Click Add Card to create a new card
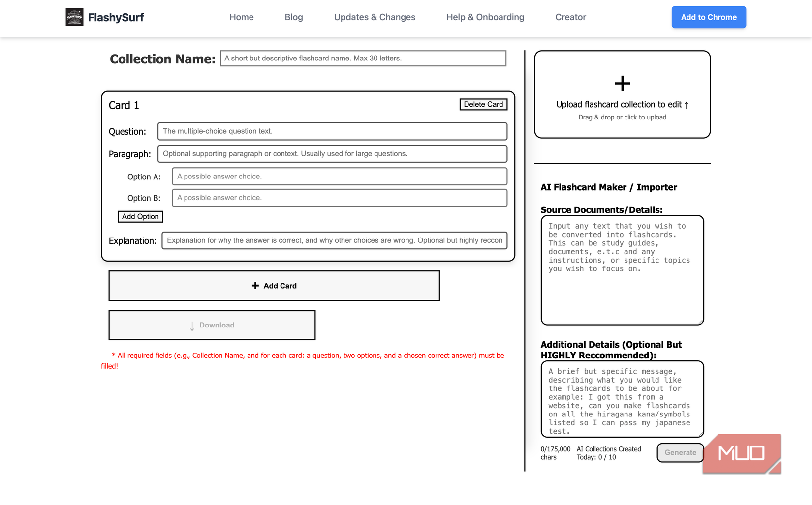Viewport: 812px width, 505px height. pyautogui.click(x=274, y=286)
